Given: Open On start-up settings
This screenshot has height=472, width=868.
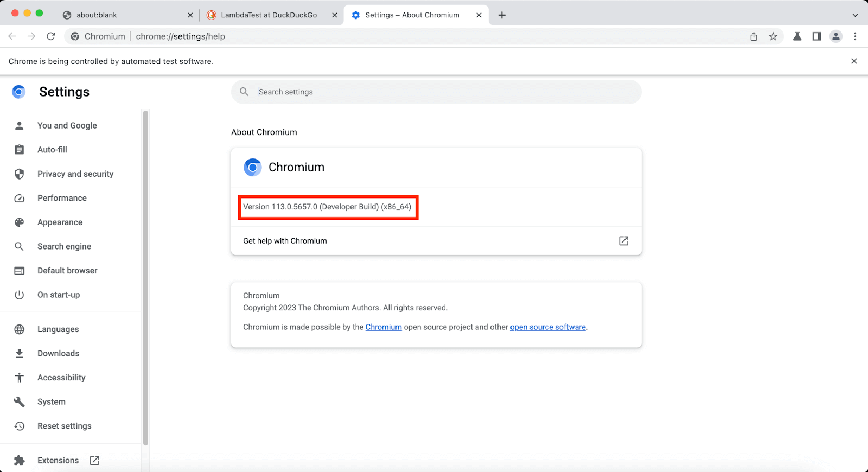Looking at the screenshot, I should point(59,295).
